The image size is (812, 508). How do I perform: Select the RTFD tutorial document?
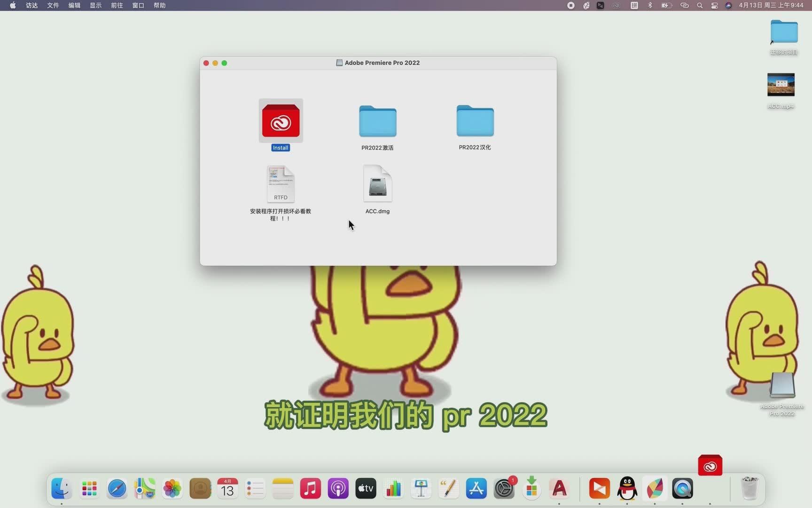coord(281,184)
